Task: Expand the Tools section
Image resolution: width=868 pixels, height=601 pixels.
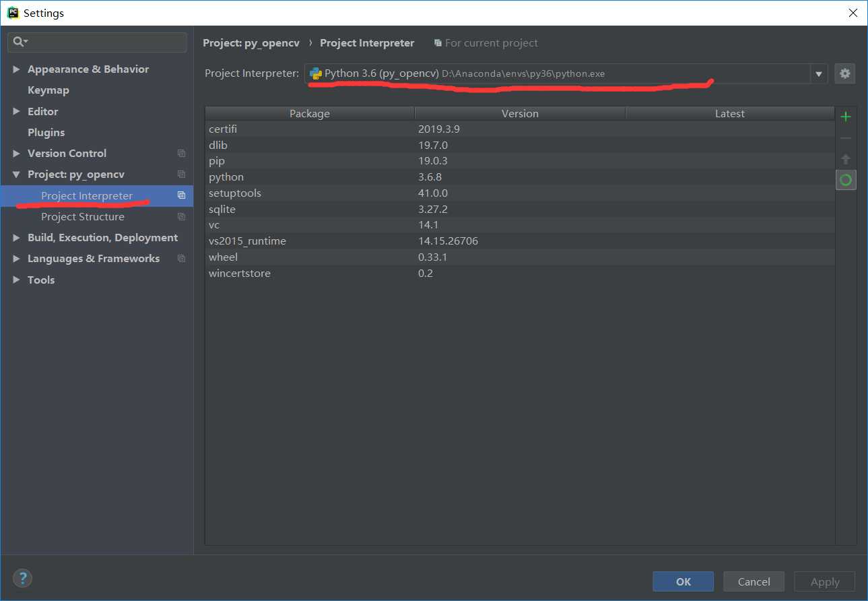Action: [x=16, y=280]
